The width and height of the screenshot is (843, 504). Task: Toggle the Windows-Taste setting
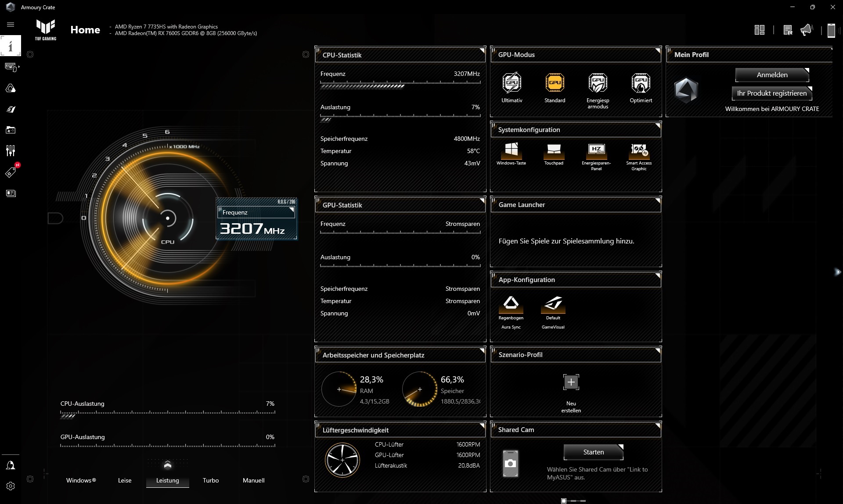click(511, 150)
